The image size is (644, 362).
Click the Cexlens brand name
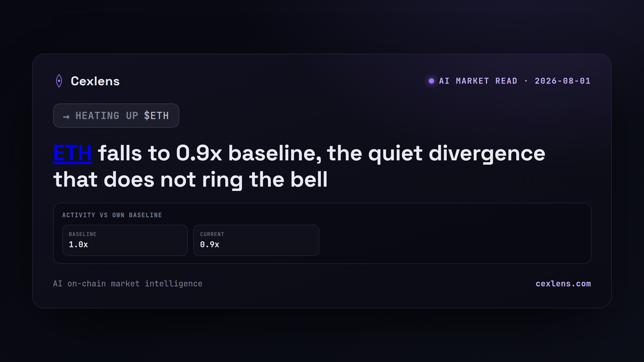(95, 81)
